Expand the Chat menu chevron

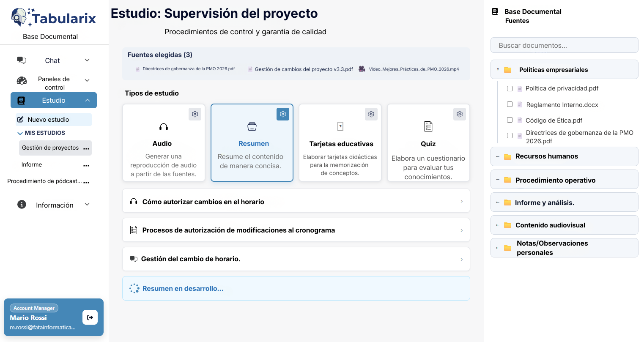point(87,60)
